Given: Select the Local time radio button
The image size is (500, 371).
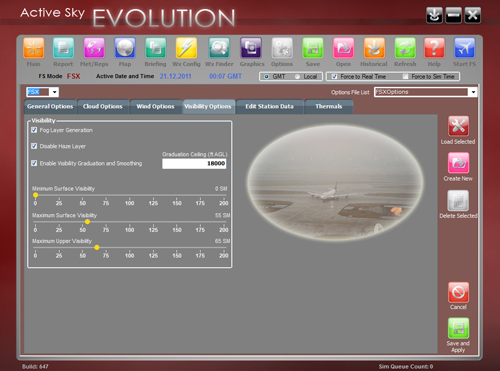Looking at the screenshot, I should click(297, 77).
